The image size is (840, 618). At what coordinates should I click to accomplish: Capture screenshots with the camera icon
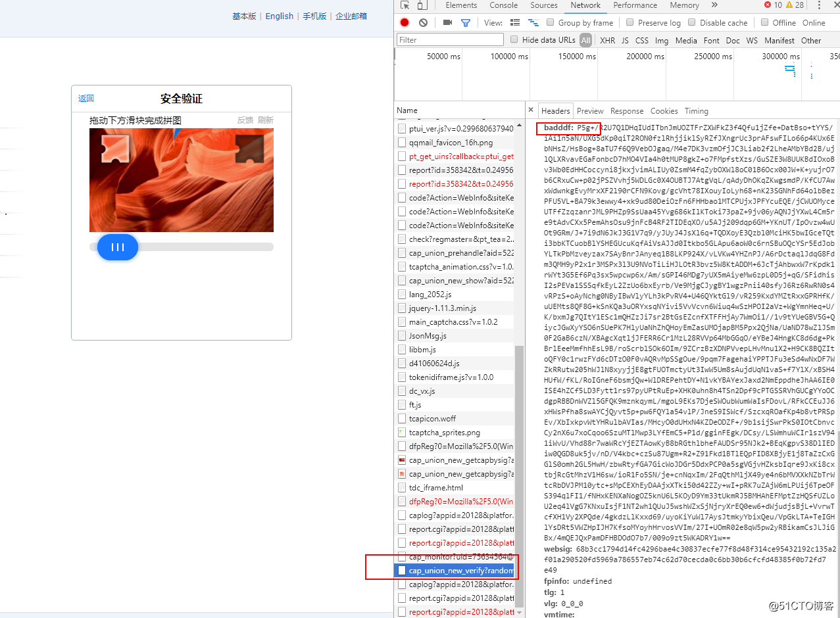pyautogui.click(x=447, y=22)
